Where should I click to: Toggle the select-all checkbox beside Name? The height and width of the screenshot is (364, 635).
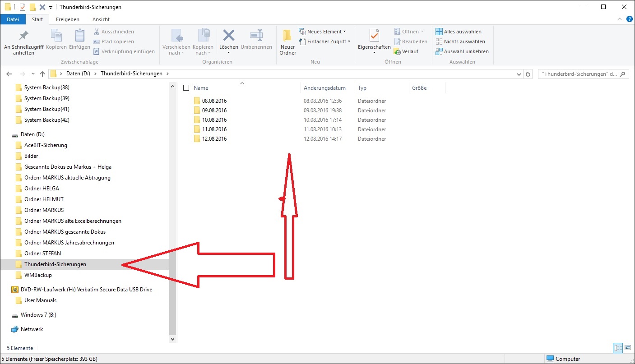click(x=186, y=88)
